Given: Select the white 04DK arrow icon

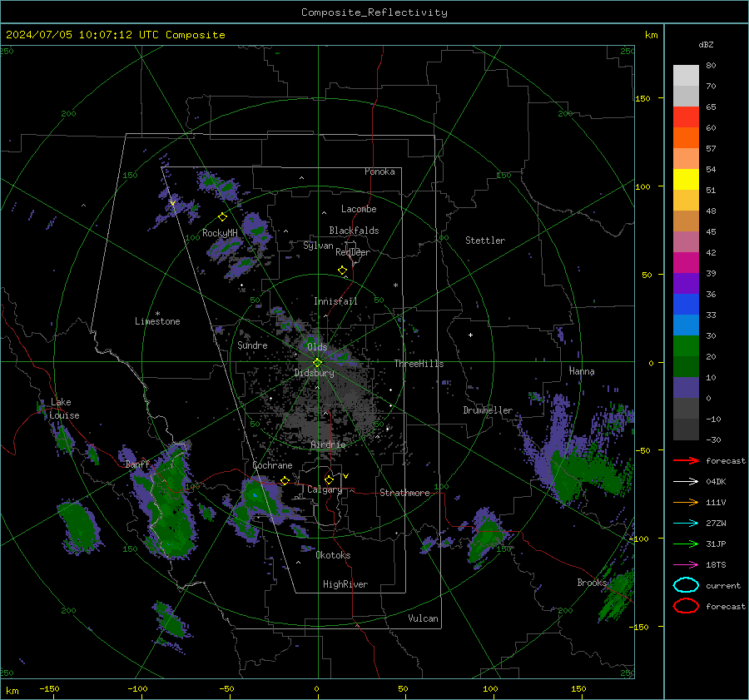Looking at the screenshot, I should click(x=686, y=482).
